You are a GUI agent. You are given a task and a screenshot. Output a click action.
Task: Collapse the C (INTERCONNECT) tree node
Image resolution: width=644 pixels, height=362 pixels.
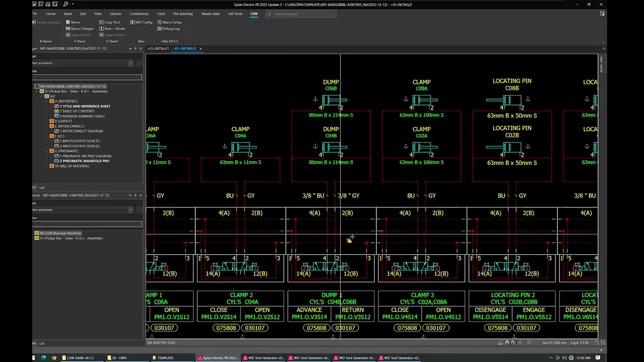click(x=47, y=126)
